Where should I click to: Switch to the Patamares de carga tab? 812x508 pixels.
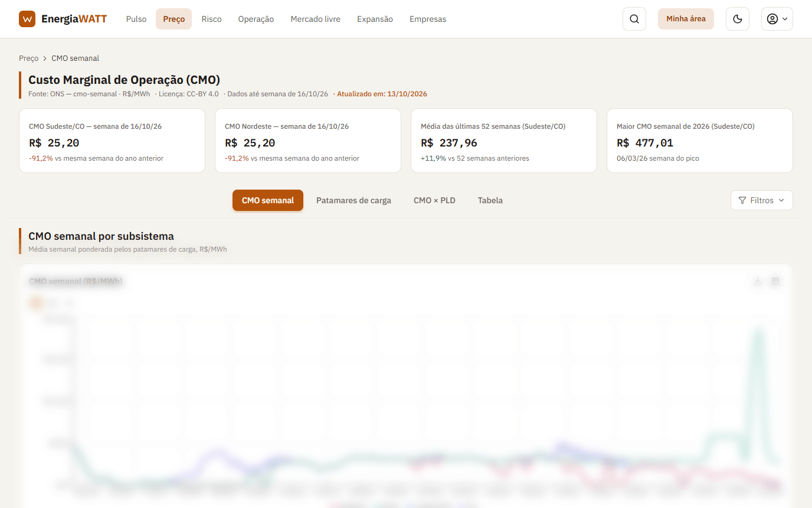pos(353,200)
